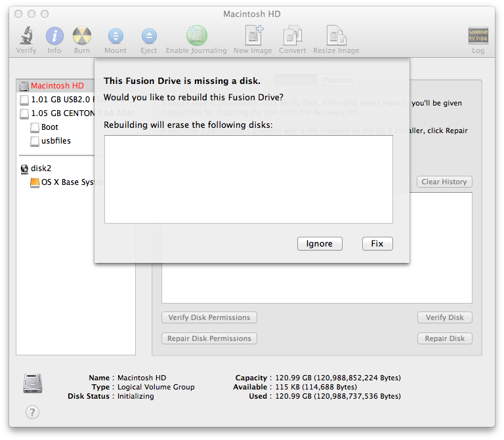The width and height of the screenshot is (504, 440).
Task: Click Ignore in the Fusion Drive dialog
Action: tap(320, 243)
